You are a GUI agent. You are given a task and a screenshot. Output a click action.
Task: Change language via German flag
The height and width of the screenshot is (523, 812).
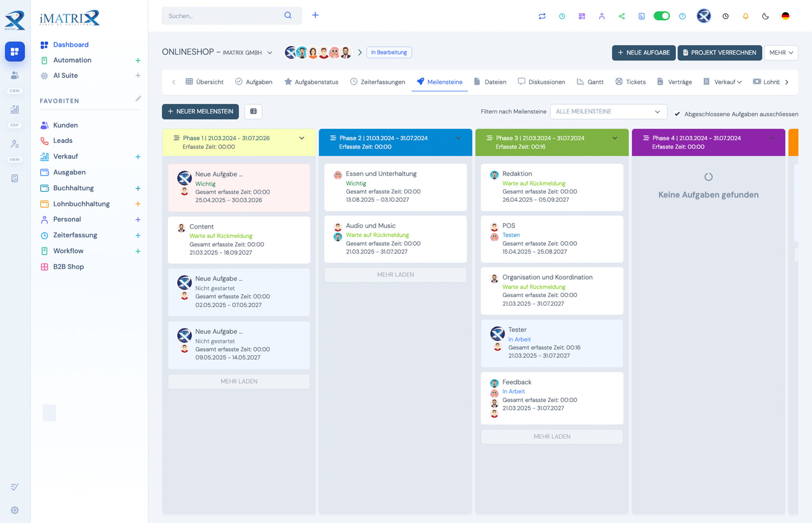pos(785,16)
